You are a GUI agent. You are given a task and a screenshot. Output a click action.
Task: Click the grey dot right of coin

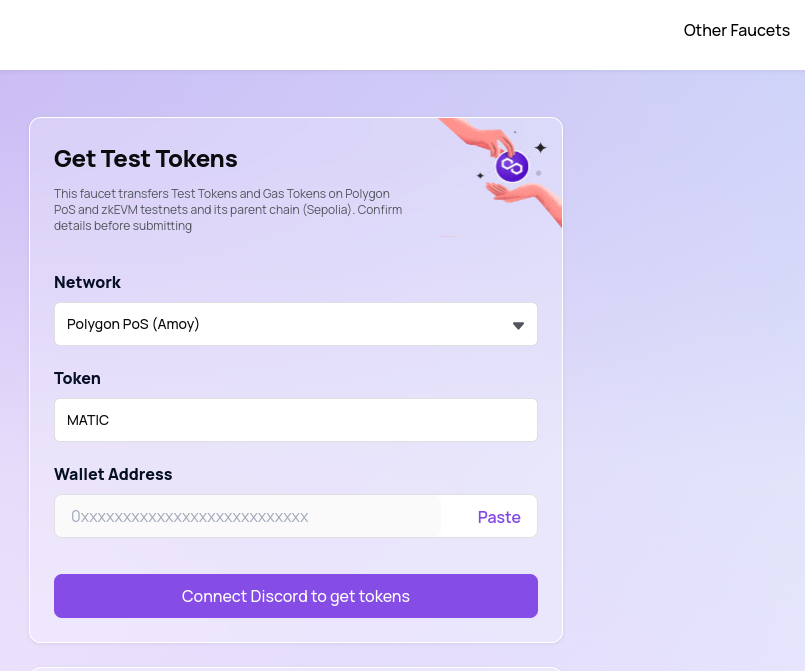pos(538,173)
